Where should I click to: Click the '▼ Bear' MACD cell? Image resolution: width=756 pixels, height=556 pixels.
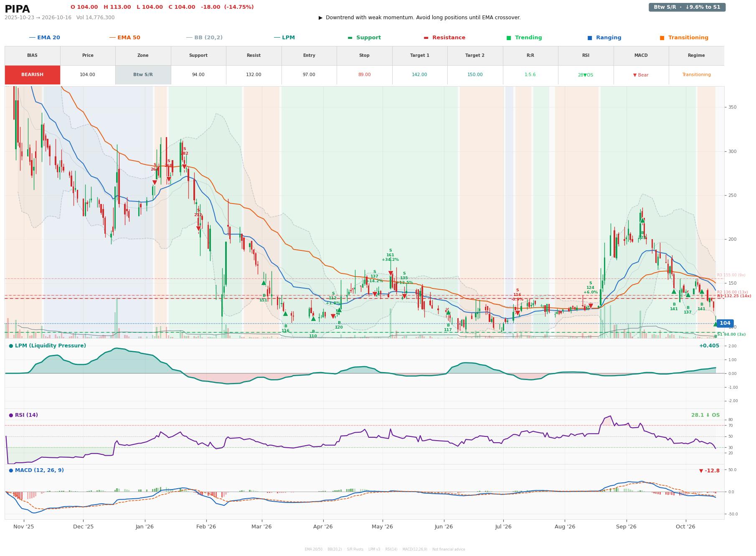(641, 75)
